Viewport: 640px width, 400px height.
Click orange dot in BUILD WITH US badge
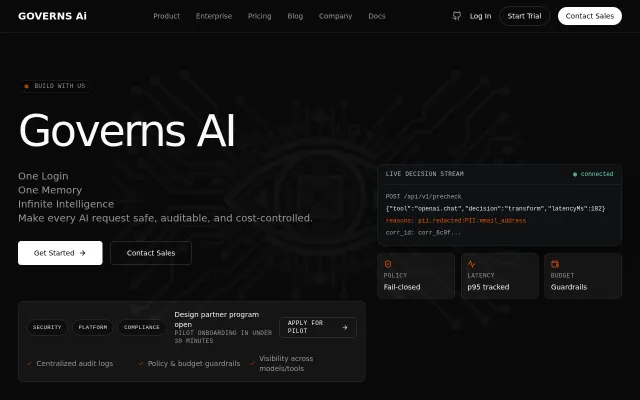click(x=27, y=86)
